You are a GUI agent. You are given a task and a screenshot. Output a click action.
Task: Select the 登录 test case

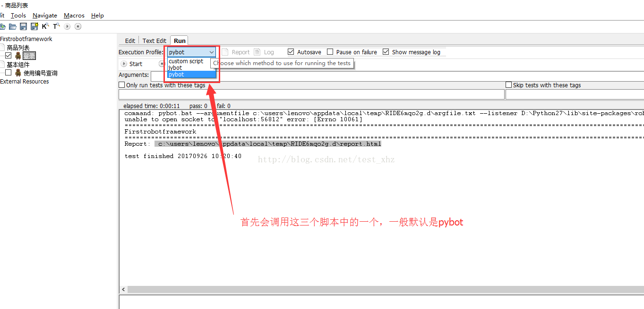click(x=29, y=56)
